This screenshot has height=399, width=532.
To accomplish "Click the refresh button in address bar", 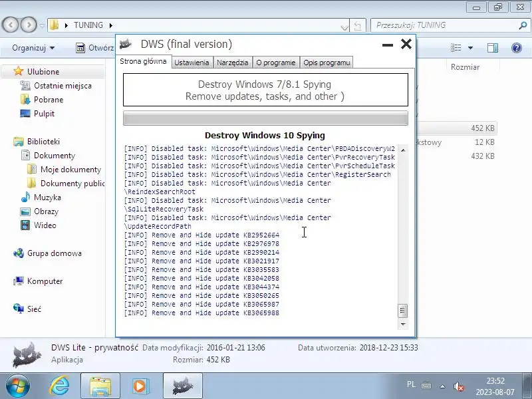I will 358,25.
